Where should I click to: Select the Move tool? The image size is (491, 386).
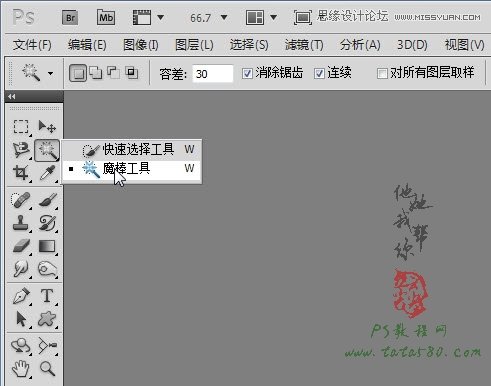tap(47, 127)
